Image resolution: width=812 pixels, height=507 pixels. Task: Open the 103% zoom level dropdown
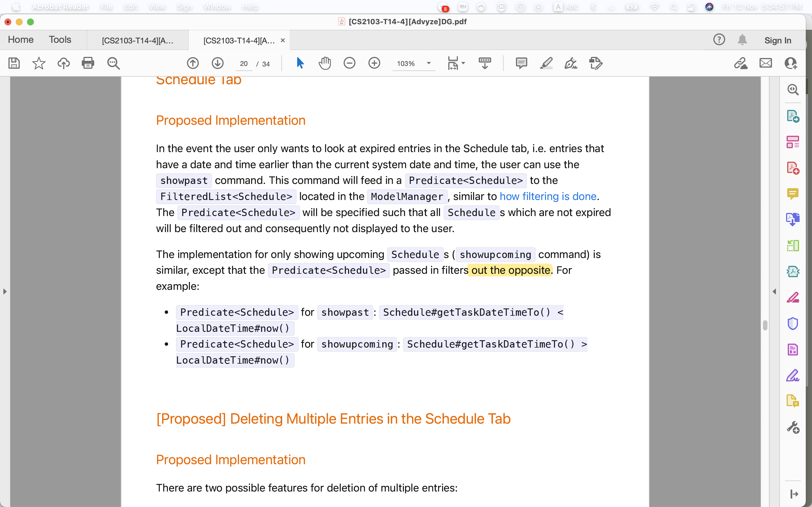pos(429,63)
